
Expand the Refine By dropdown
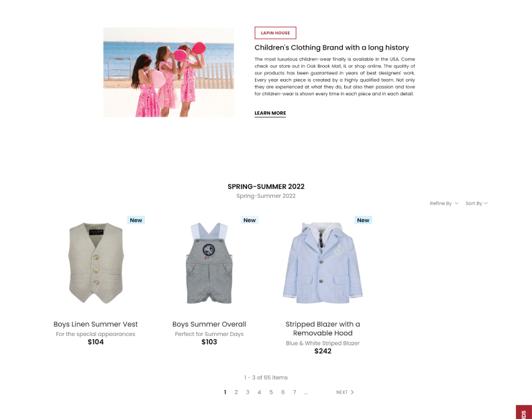click(x=444, y=203)
